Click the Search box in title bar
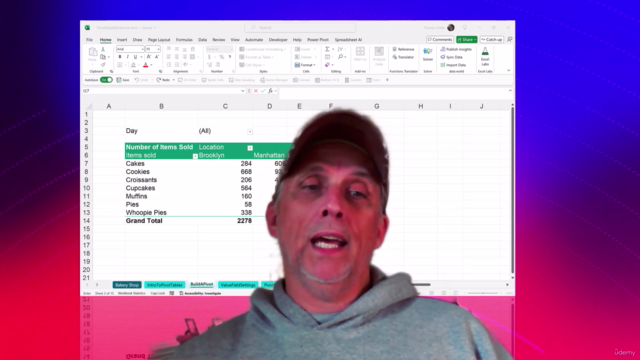 click(300, 27)
